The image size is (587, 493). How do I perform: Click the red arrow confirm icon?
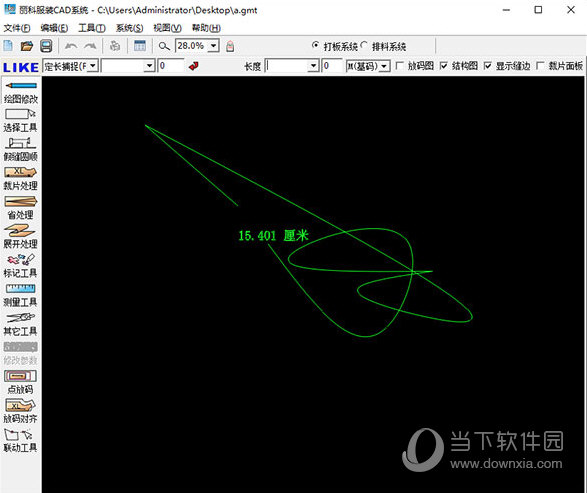[194, 66]
